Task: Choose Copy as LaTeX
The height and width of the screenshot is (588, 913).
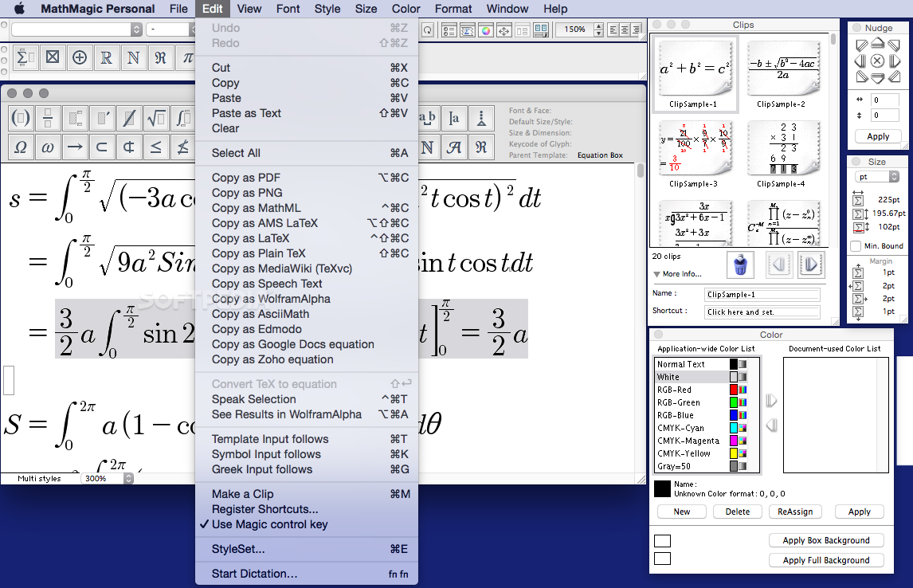Action: [x=307, y=238]
